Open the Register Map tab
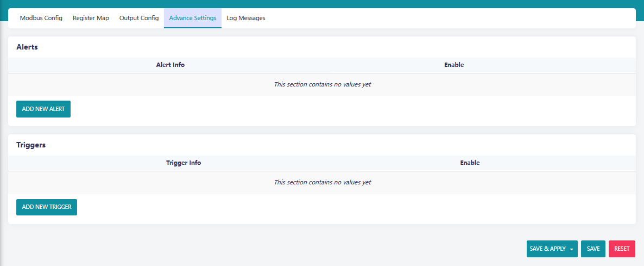The width and height of the screenshot is (644, 266). click(91, 18)
